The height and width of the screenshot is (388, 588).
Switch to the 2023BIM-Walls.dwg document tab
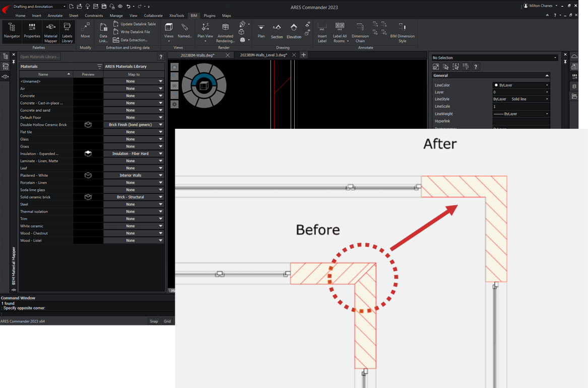point(198,55)
